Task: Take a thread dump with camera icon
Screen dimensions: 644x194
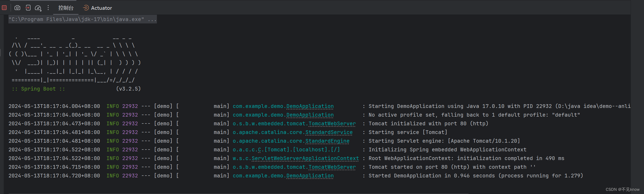Action: pos(17,8)
